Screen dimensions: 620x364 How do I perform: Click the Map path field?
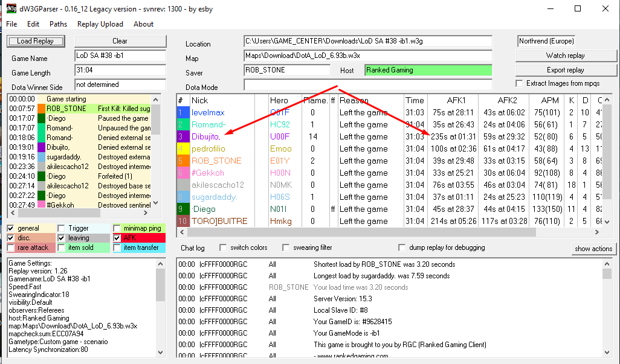368,56
